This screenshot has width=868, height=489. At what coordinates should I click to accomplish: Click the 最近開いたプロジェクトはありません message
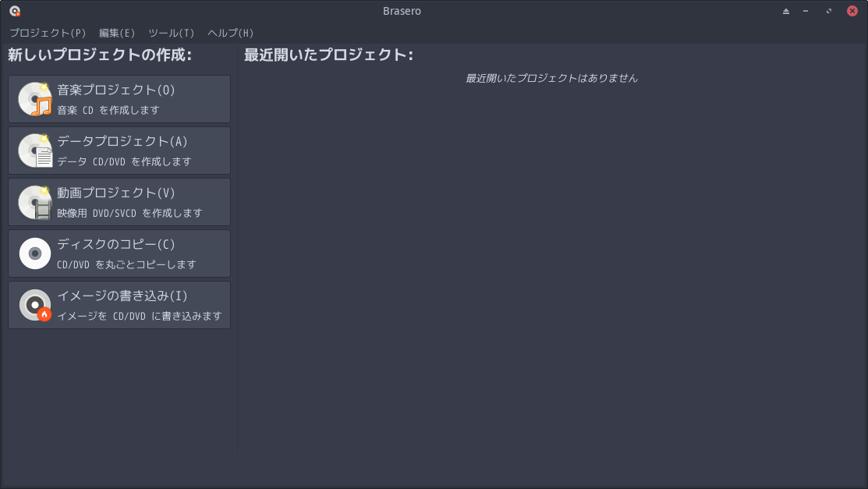pyautogui.click(x=551, y=78)
